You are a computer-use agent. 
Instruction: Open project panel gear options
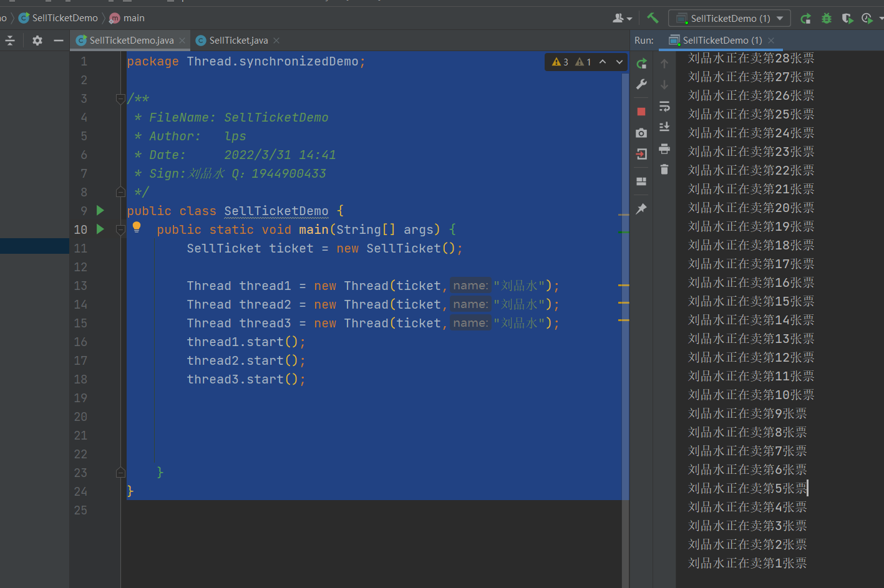point(37,41)
